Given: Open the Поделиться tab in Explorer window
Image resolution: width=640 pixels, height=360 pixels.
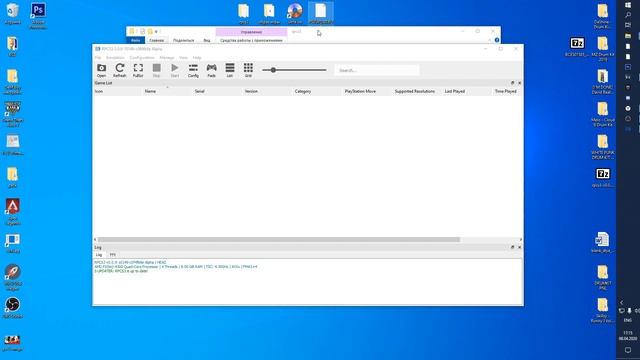Looking at the screenshot, I should click(x=183, y=40).
